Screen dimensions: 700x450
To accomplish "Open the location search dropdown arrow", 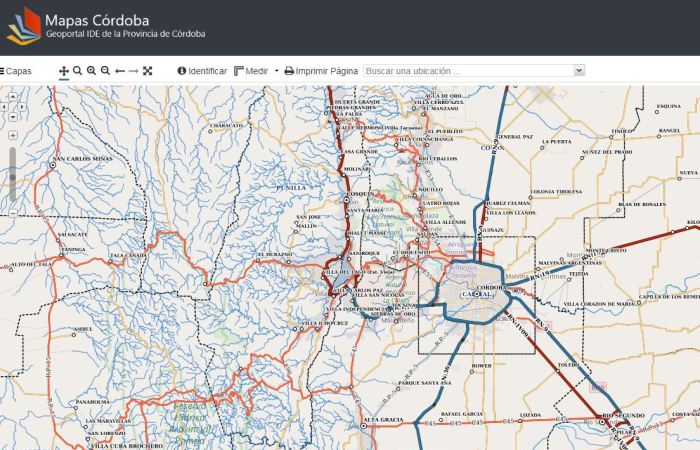I will pos(579,71).
